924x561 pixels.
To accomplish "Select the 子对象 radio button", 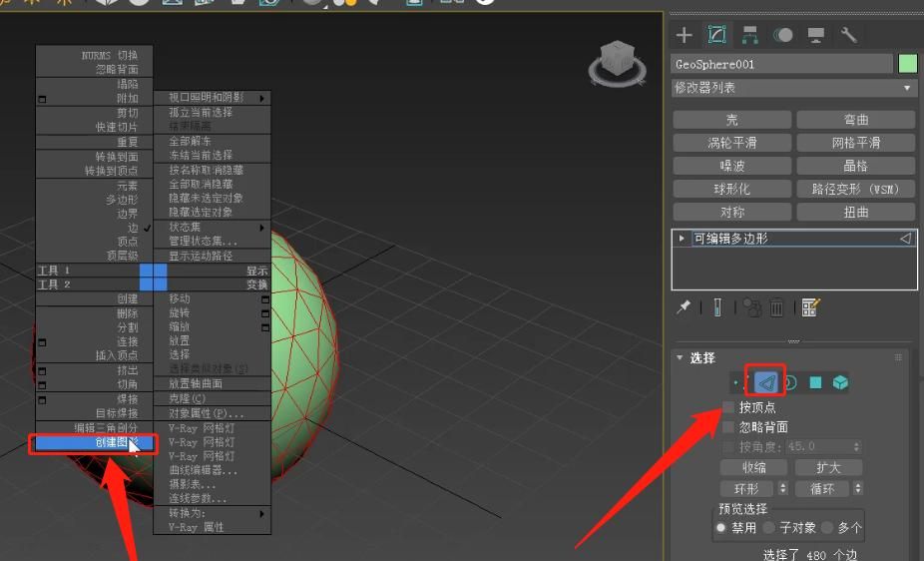I will [x=768, y=527].
